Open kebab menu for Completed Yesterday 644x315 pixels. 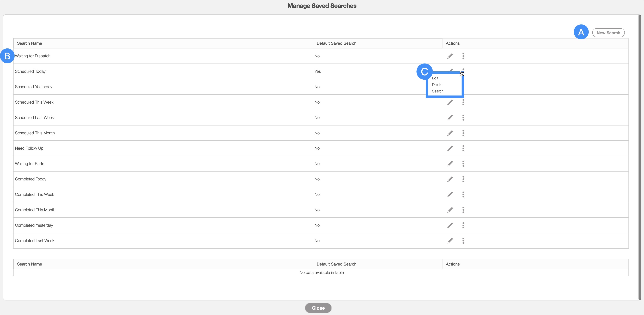[x=463, y=225]
